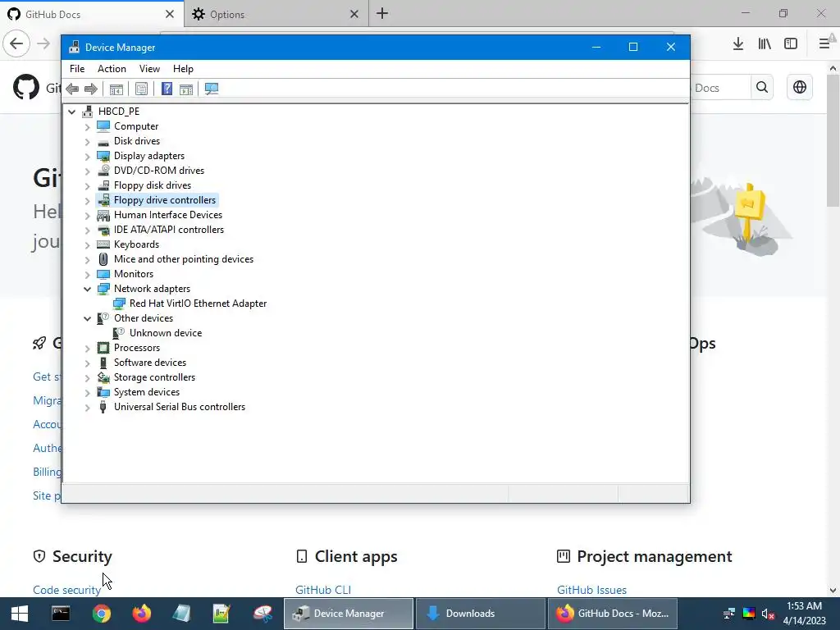Switch to Downloads taskbar window
The image size is (840, 630).
(x=479, y=614)
